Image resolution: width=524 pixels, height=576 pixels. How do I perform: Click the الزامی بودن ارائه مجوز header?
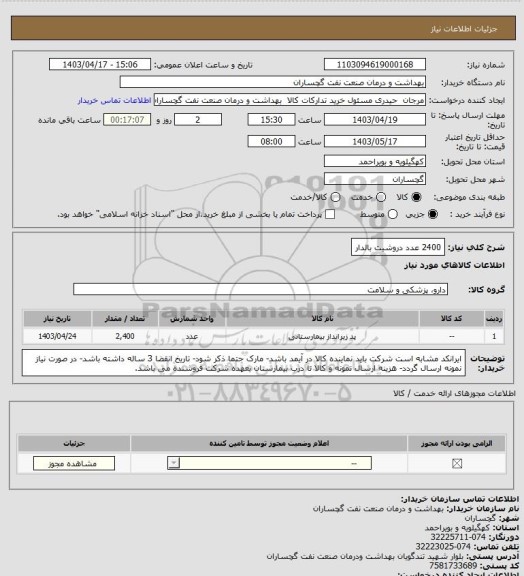[x=456, y=443]
